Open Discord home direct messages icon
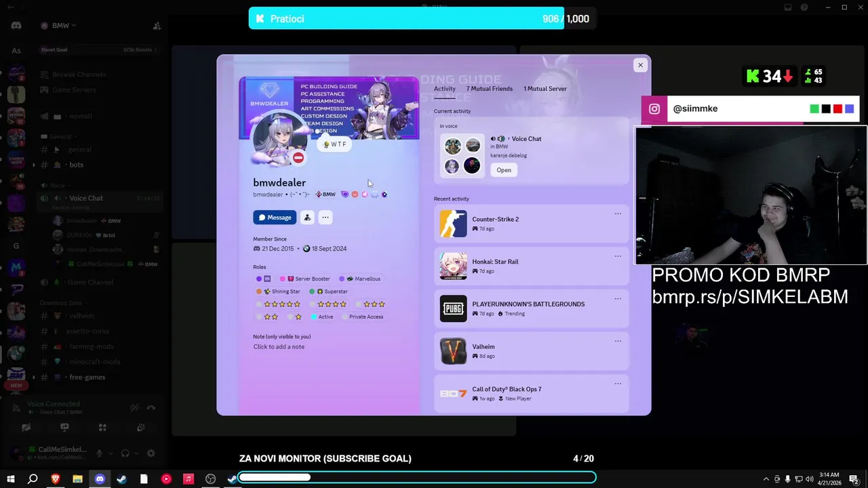This screenshot has width=868, height=488. tap(16, 26)
